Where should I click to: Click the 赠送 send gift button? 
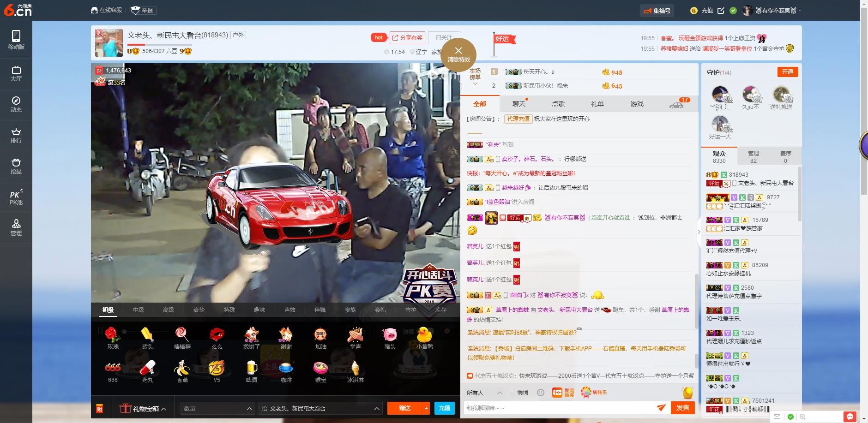pos(405,408)
